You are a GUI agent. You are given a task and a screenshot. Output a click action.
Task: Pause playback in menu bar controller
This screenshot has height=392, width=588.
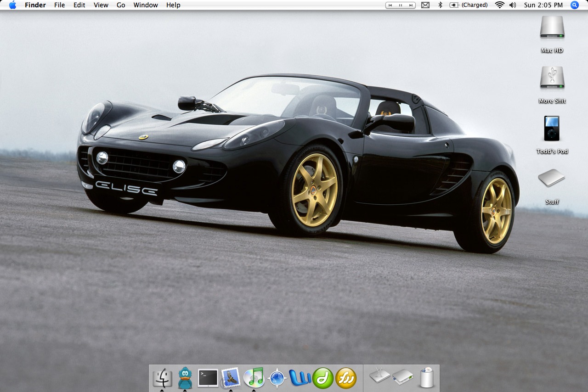click(401, 5)
